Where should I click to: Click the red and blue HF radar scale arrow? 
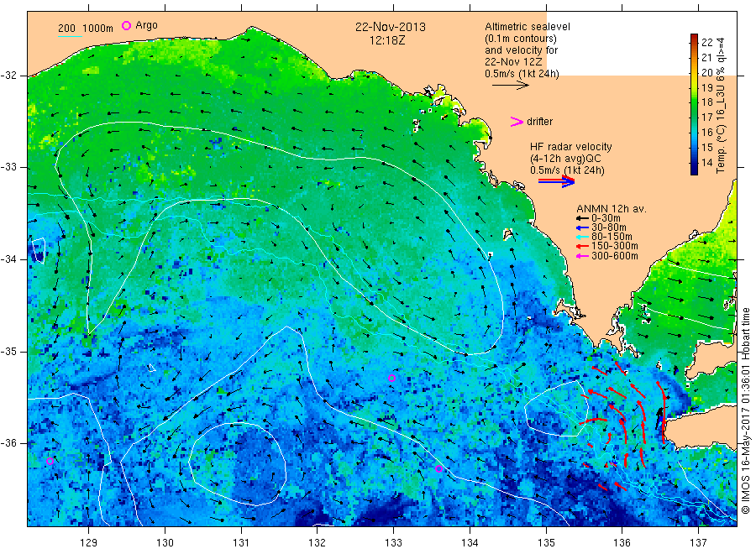pyautogui.click(x=556, y=181)
